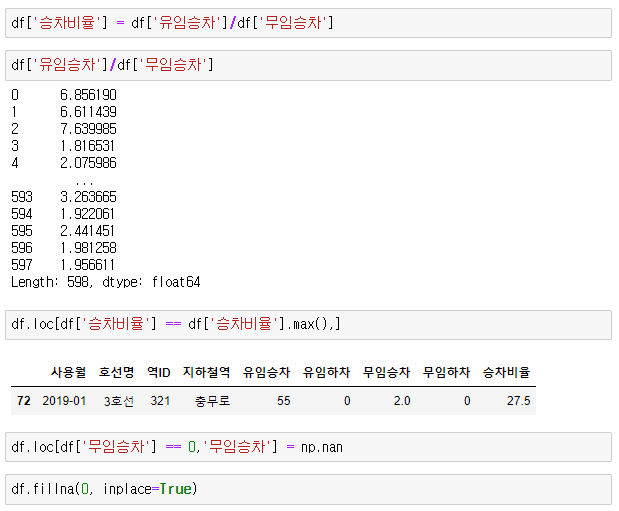
Task: Select output value 2.075986
Action: [x=88, y=163]
